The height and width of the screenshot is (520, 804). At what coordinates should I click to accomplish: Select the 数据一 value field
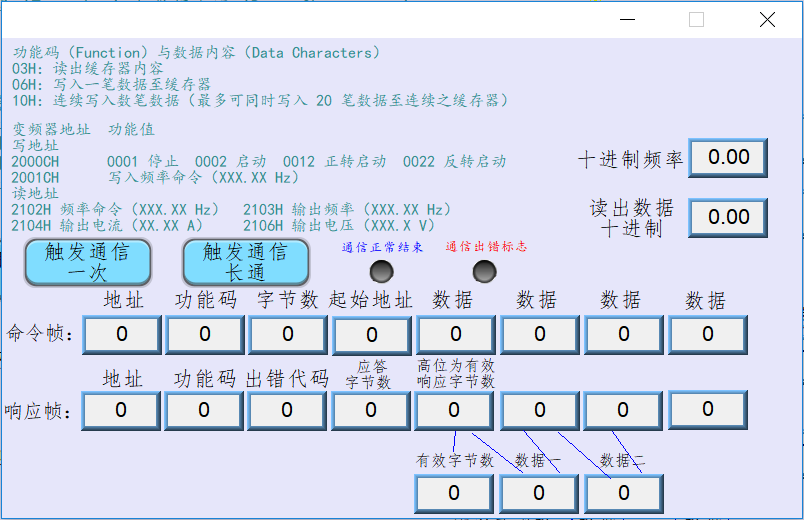(539, 493)
